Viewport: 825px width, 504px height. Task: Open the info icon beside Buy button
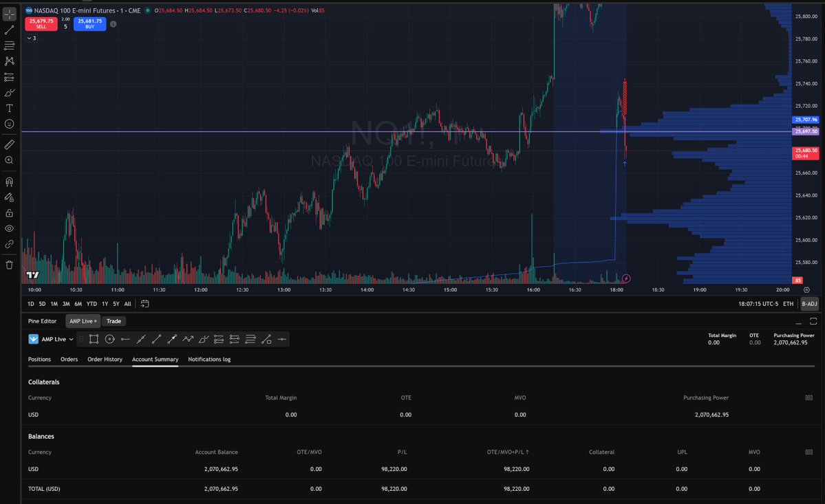[x=113, y=23]
